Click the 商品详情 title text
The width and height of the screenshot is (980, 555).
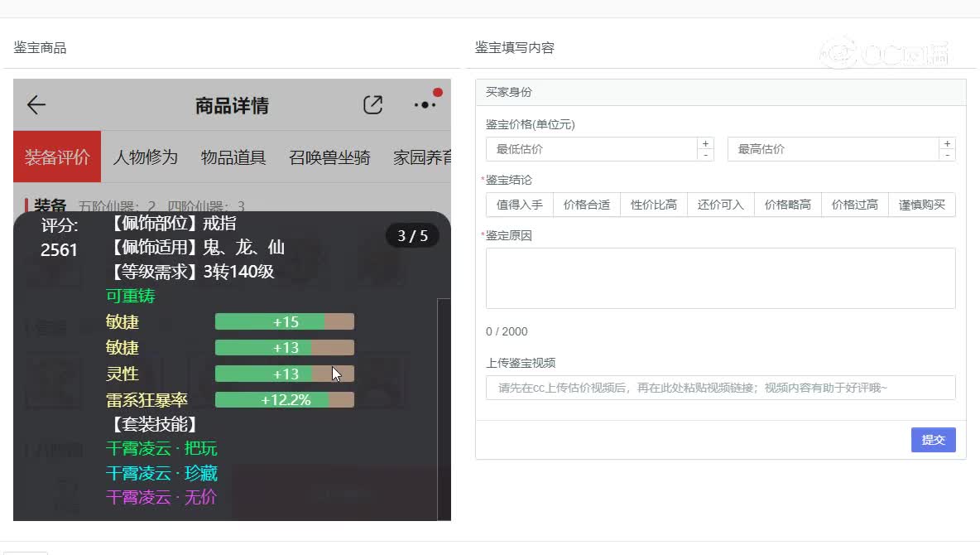pyautogui.click(x=232, y=105)
